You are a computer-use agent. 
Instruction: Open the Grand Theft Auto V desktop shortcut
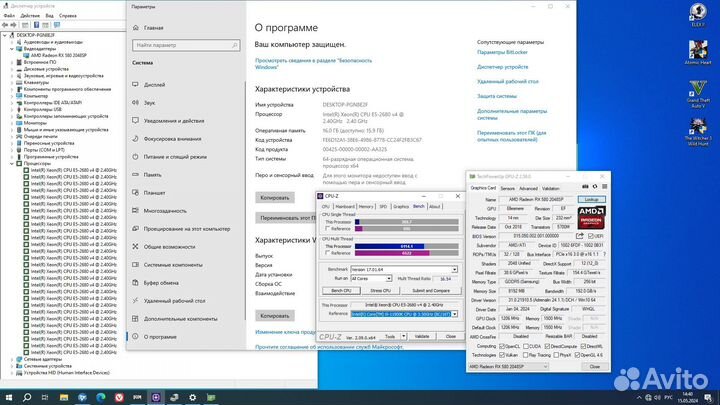(698, 94)
